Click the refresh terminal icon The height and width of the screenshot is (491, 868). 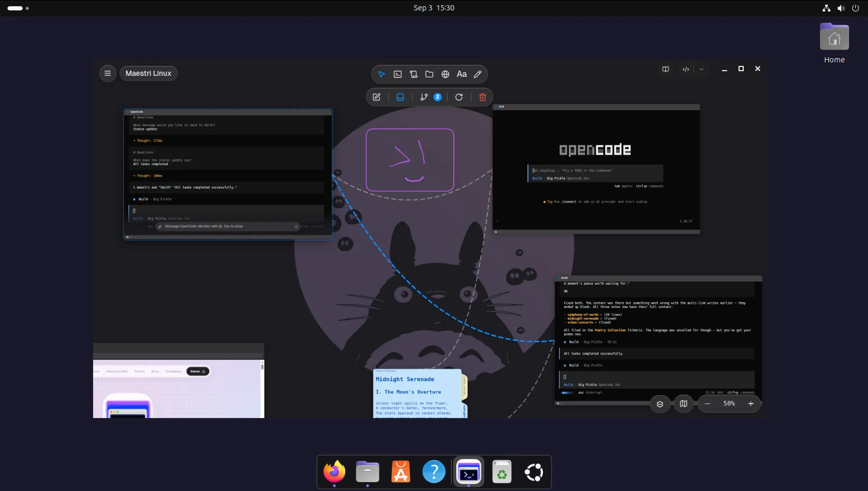[459, 97]
